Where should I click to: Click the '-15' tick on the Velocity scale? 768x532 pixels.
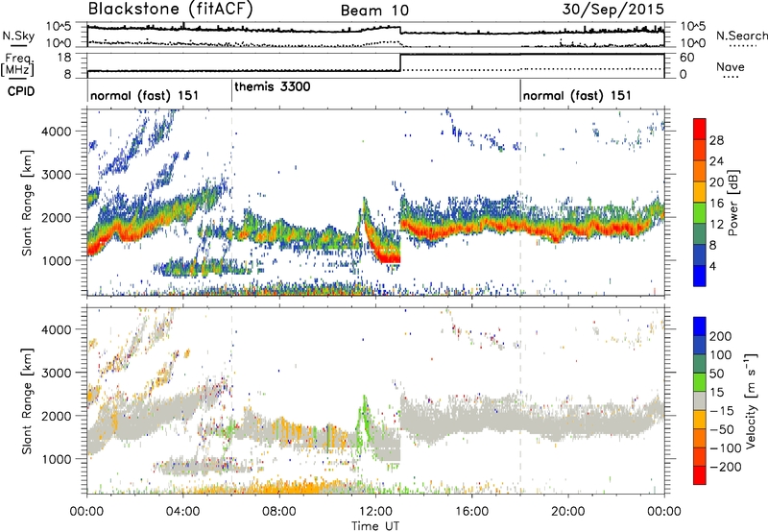click(722, 410)
